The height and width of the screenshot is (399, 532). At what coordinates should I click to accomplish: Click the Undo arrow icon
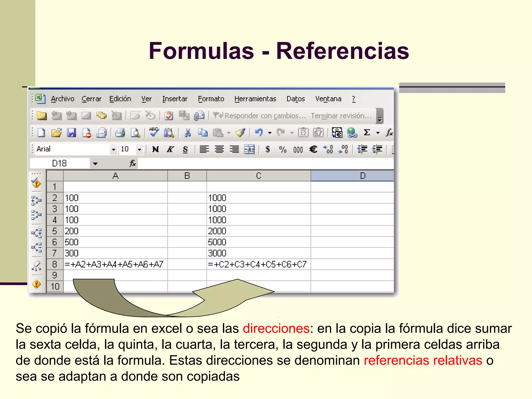click(259, 133)
